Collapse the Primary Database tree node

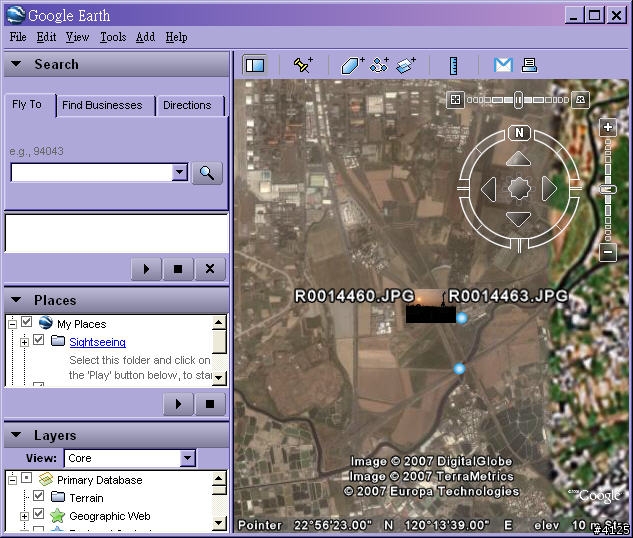13,480
